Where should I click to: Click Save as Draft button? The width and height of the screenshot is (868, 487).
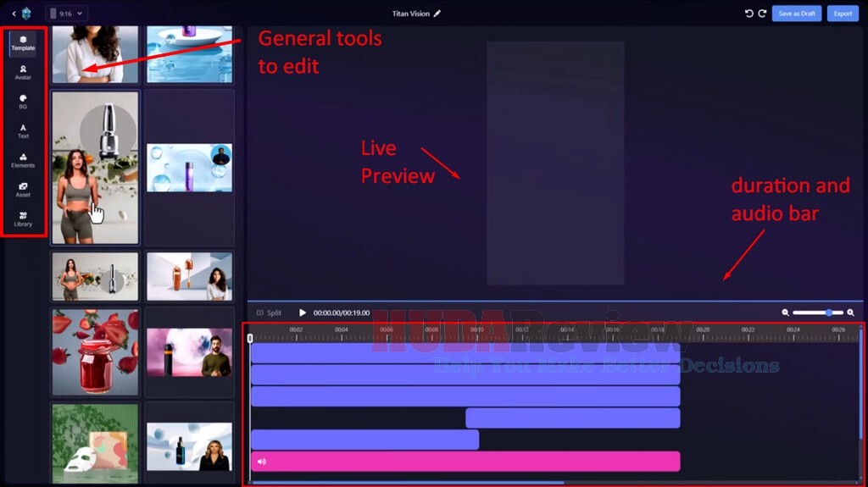pyautogui.click(x=796, y=14)
